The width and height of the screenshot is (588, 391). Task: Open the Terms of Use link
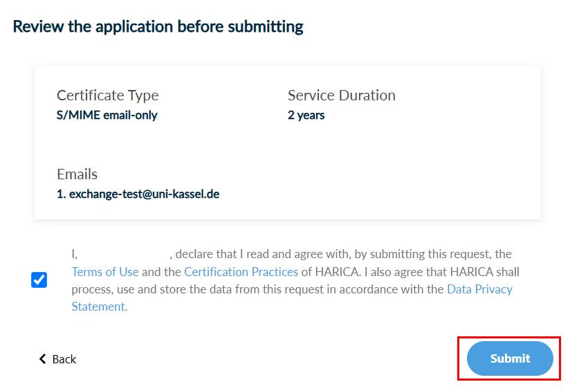[105, 272]
